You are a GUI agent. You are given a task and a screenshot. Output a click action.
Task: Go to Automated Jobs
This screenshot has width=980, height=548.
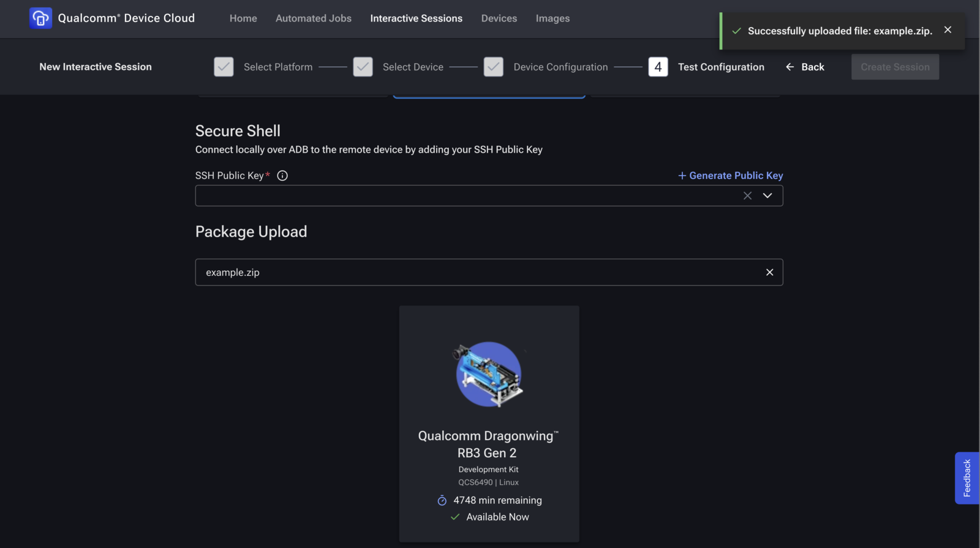tap(314, 18)
